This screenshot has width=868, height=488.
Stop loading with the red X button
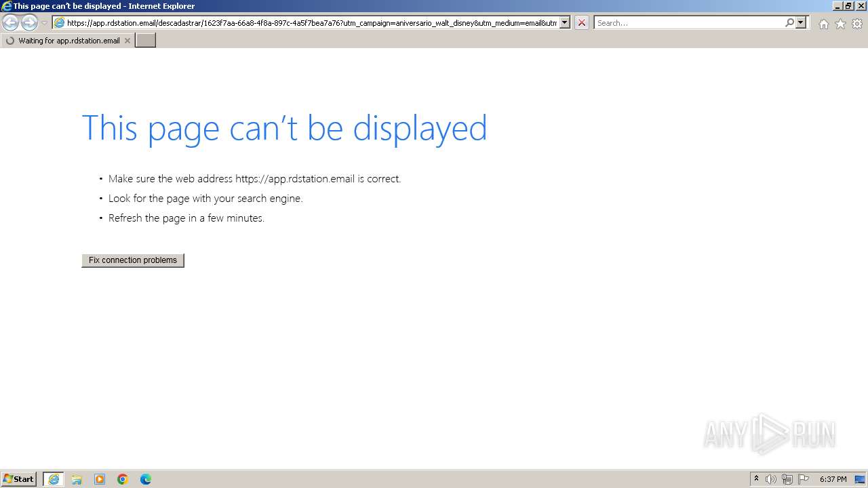581,23
